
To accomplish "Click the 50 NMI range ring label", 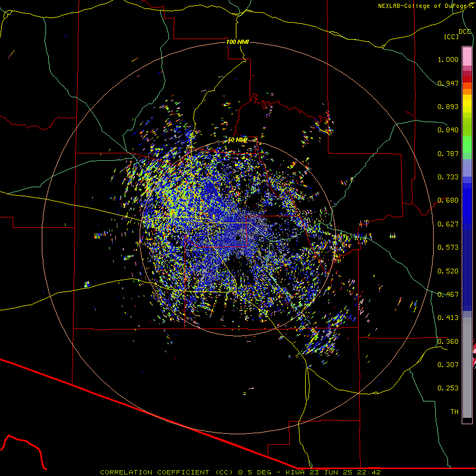I will click(x=237, y=140).
